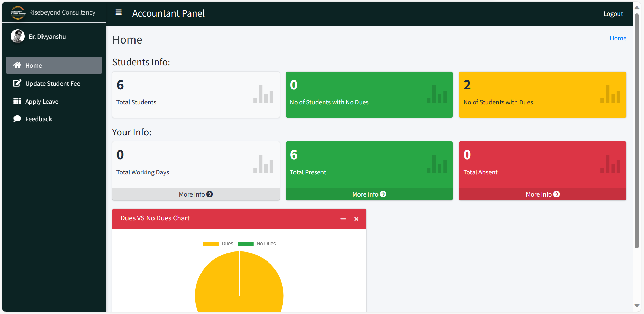Click the Update Student Fee edit icon
The image size is (644, 314).
coord(17,83)
